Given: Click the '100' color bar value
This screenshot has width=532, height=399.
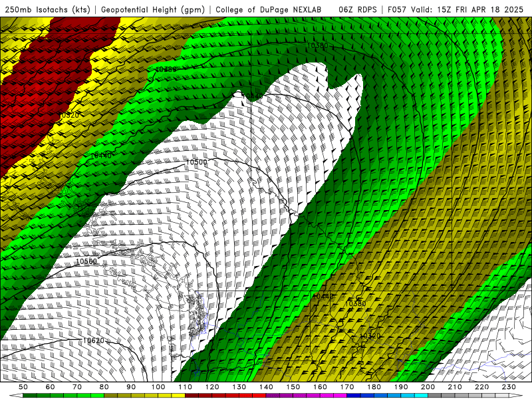Looking at the screenshot, I should 158,387.
